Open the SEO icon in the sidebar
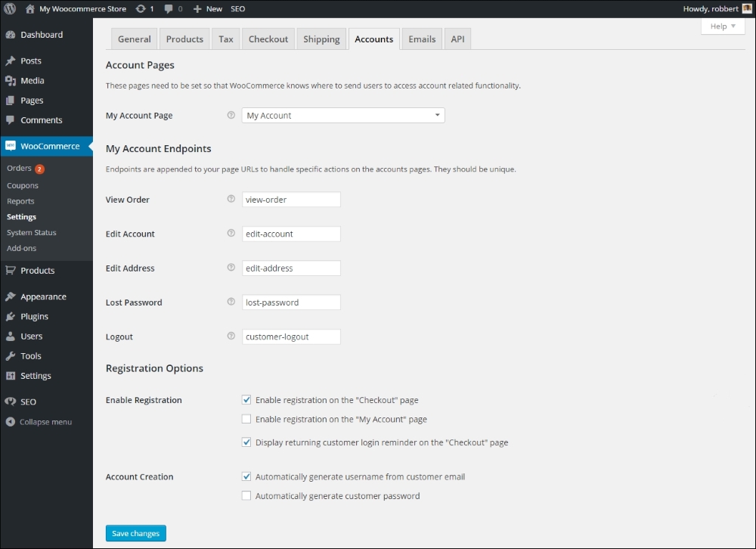The height and width of the screenshot is (549, 756). coord(11,402)
